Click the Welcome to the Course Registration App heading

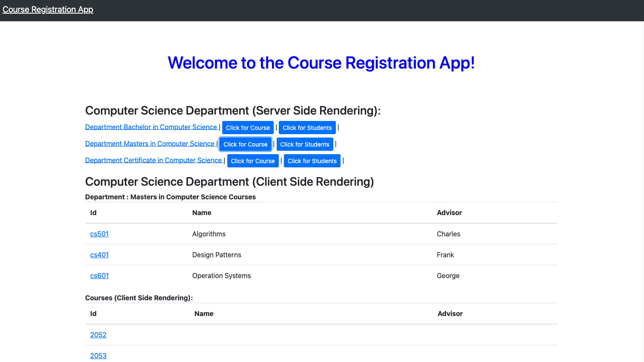(x=321, y=63)
